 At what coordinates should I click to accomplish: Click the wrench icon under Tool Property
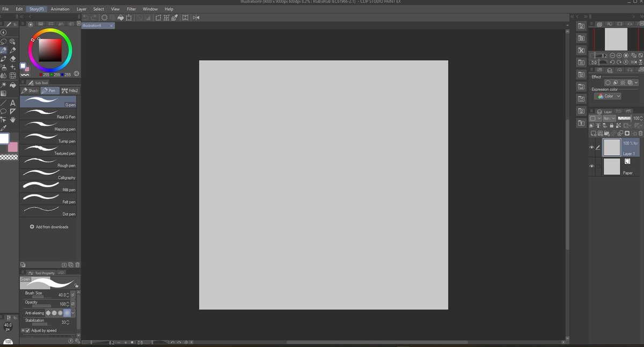pyautogui.click(x=77, y=341)
